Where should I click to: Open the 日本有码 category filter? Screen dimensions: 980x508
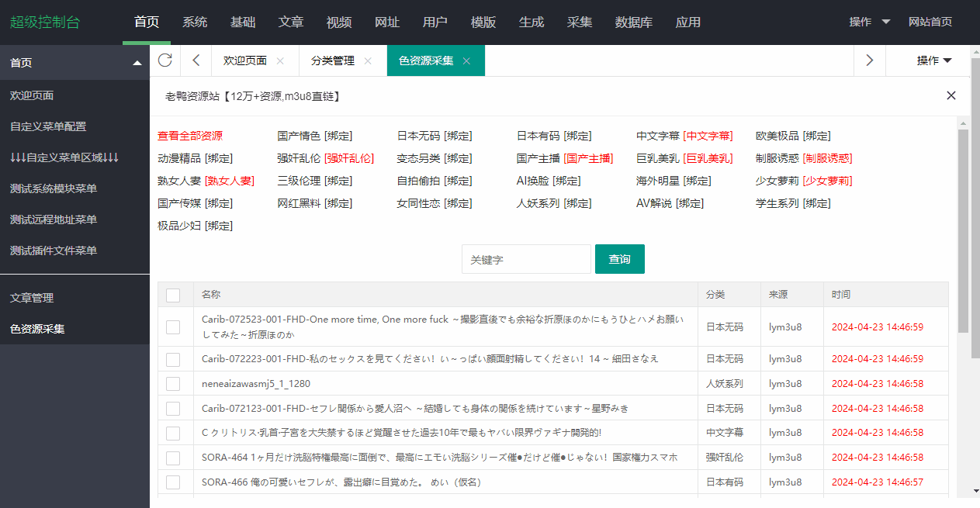pos(538,136)
